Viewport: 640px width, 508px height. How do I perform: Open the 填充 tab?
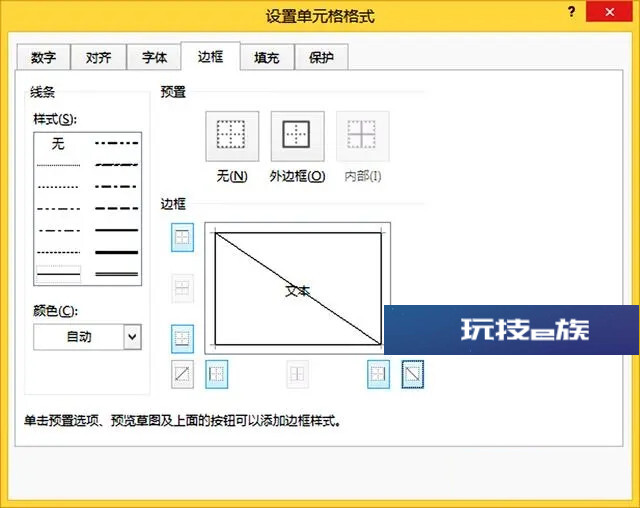point(267,57)
